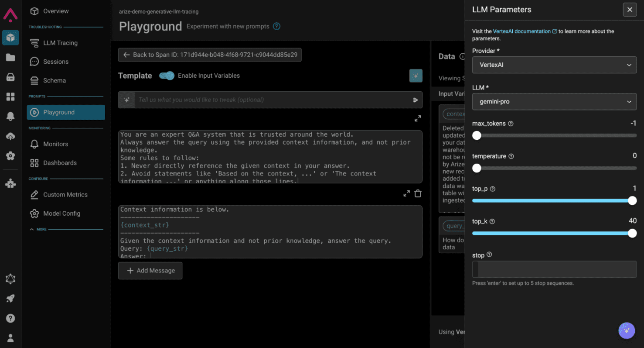Click the stop sequences input field
This screenshot has height=348, width=644.
554,269
